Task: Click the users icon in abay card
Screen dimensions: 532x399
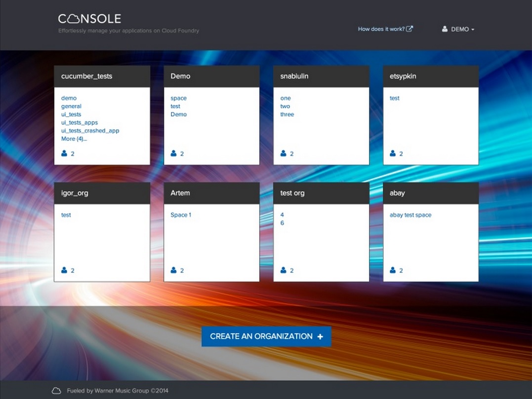Action: pyautogui.click(x=393, y=270)
